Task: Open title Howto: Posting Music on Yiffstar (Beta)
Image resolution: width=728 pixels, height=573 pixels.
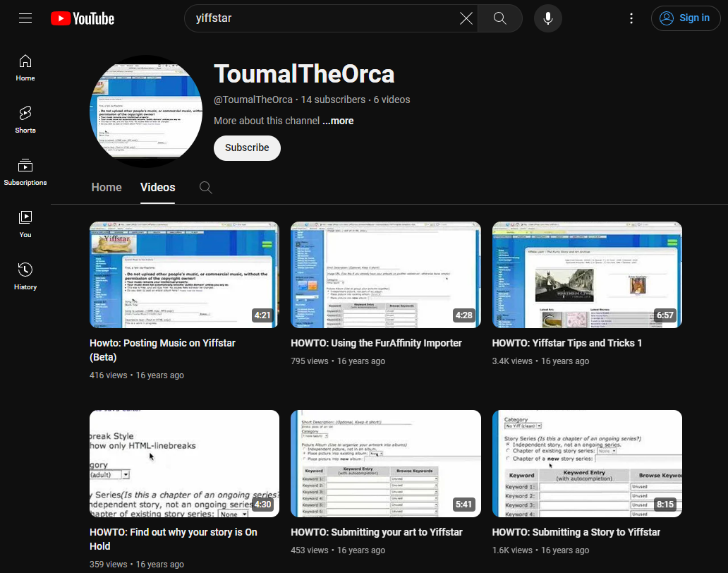Action: [162, 350]
